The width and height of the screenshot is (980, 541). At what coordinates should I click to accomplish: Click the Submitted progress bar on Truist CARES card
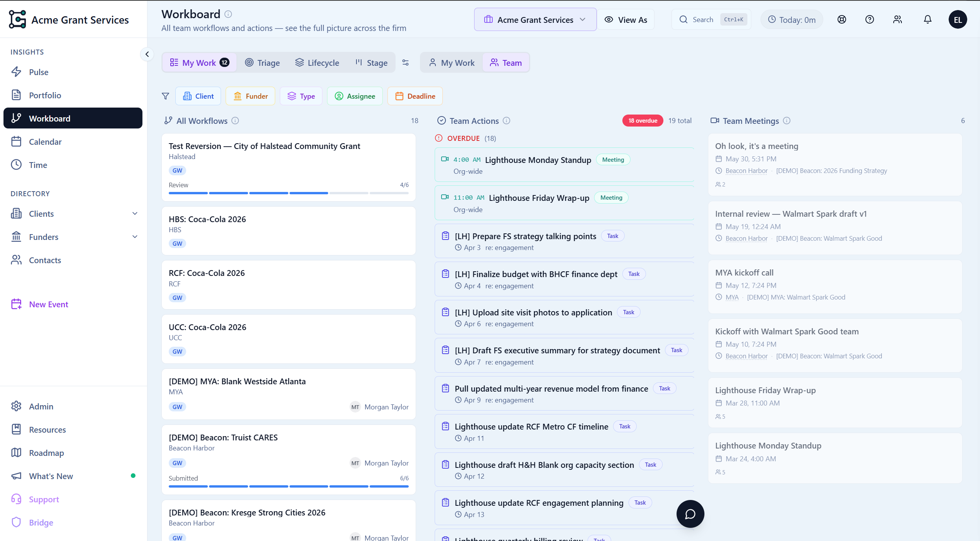289,486
